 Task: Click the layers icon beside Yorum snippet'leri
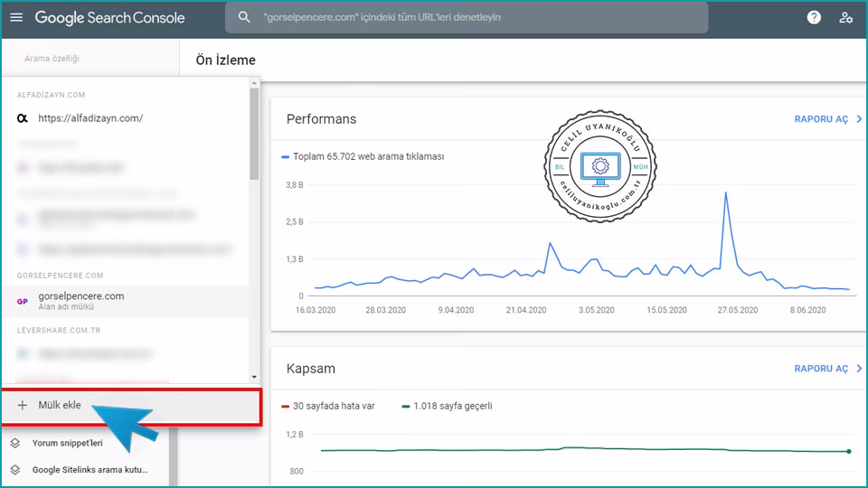15,443
